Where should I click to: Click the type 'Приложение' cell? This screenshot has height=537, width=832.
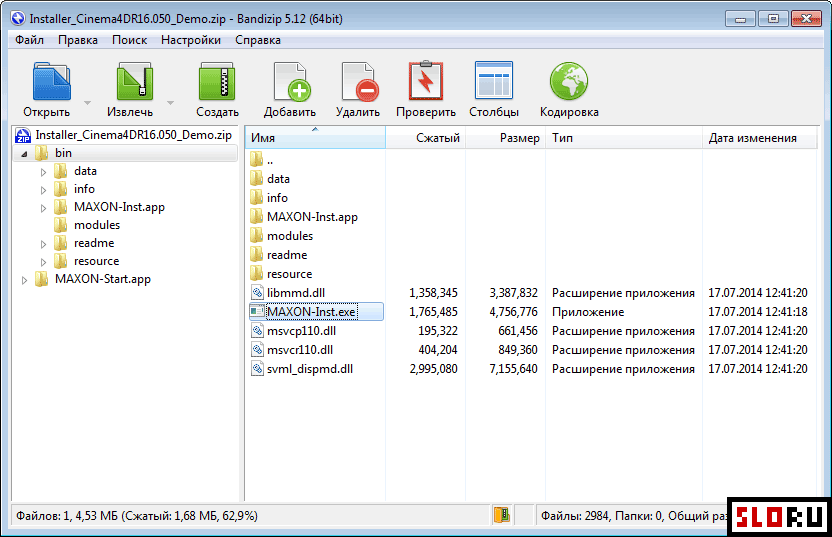tap(588, 312)
